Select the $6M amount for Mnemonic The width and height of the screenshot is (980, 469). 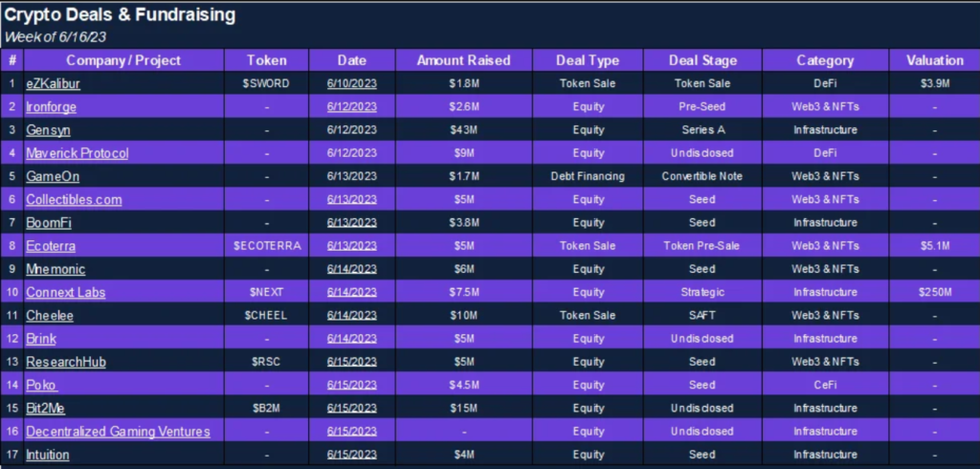pyautogui.click(x=464, y=269)
